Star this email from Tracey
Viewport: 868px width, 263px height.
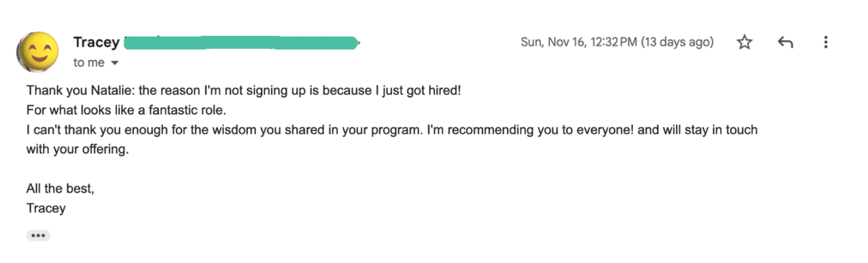click(x=744, y=42)
